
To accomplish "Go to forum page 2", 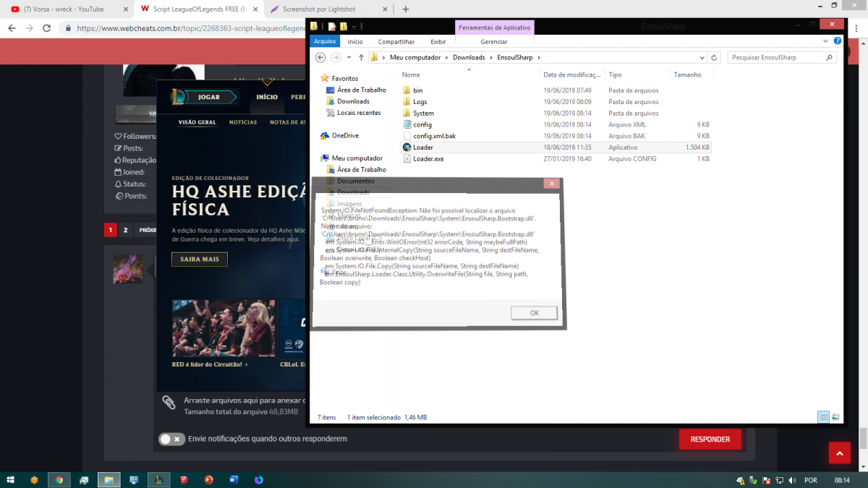I will (x=126, y=231).
